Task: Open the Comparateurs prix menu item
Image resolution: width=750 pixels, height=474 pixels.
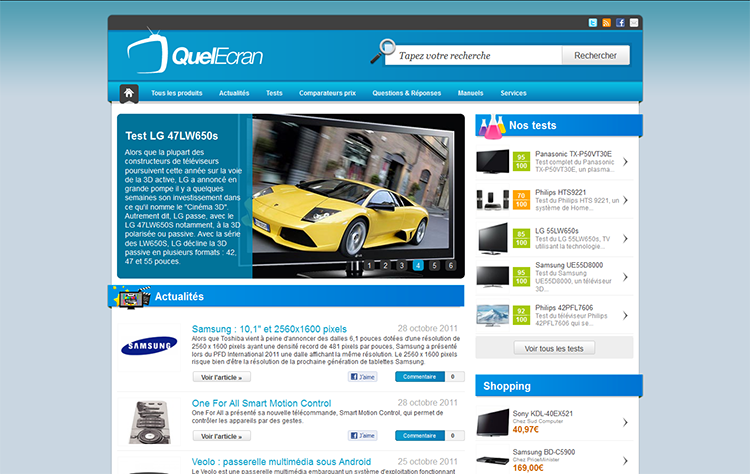Action: [327, 93]
